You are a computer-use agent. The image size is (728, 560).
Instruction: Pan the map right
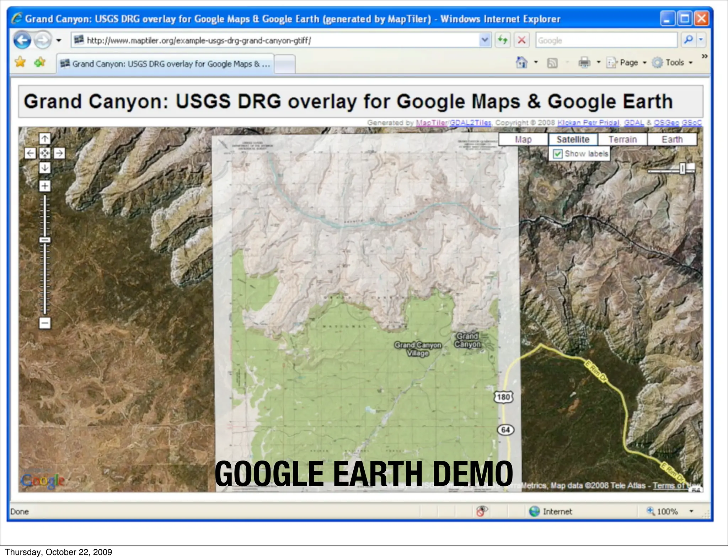59,153
